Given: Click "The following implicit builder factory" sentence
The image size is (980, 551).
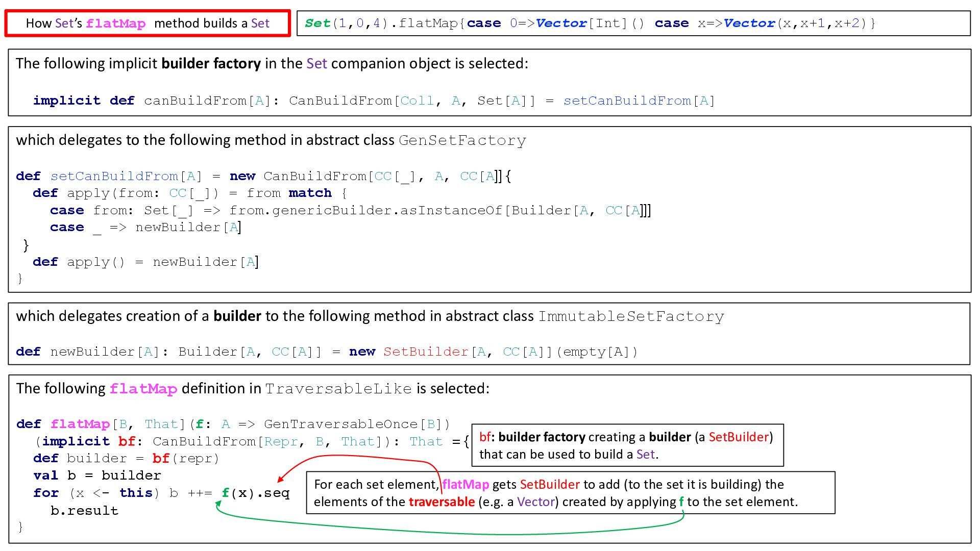Looking at the screenshot, I should pos(272,63).
